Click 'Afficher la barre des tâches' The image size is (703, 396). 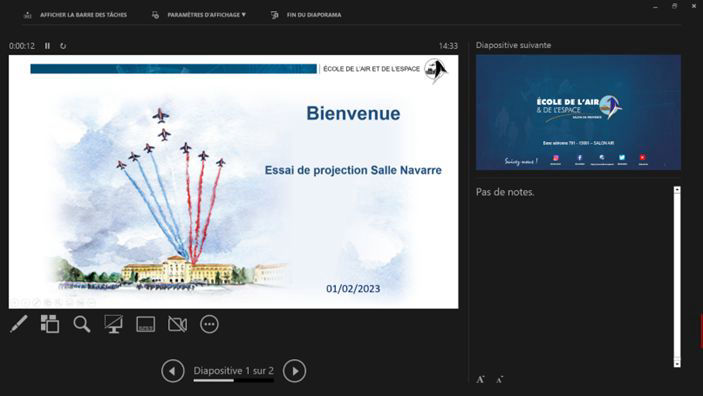[x=83, y=15]
